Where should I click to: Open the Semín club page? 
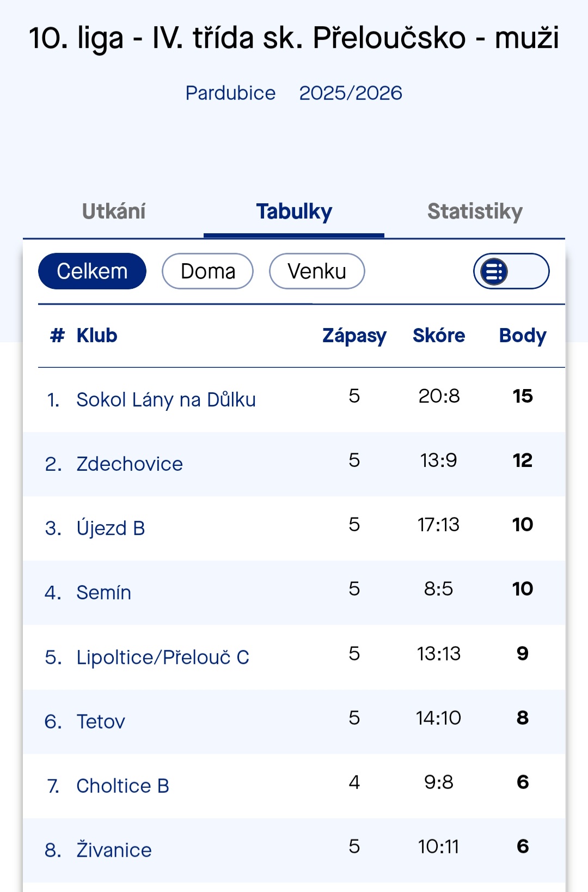click(x=103, y=593)
